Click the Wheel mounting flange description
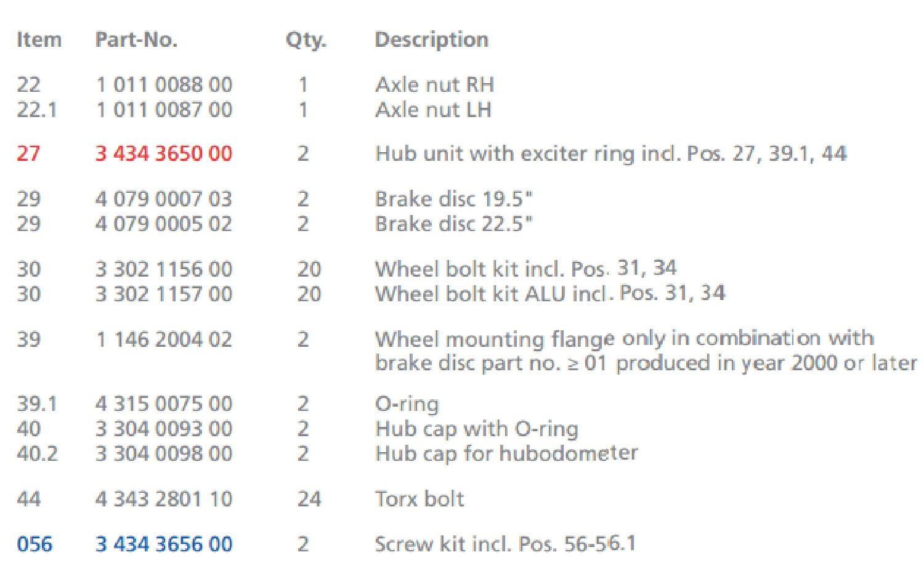 point(623,339)
